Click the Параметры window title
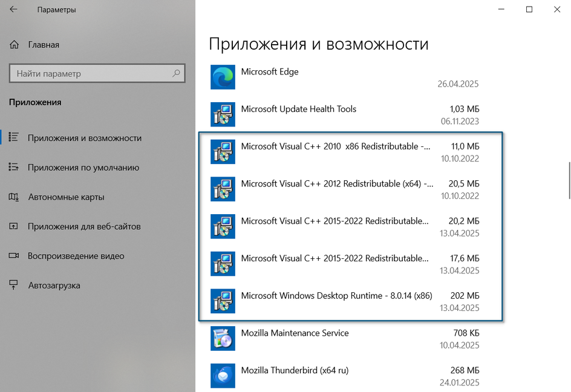This screenshot has height=392, width=571. 56,10
